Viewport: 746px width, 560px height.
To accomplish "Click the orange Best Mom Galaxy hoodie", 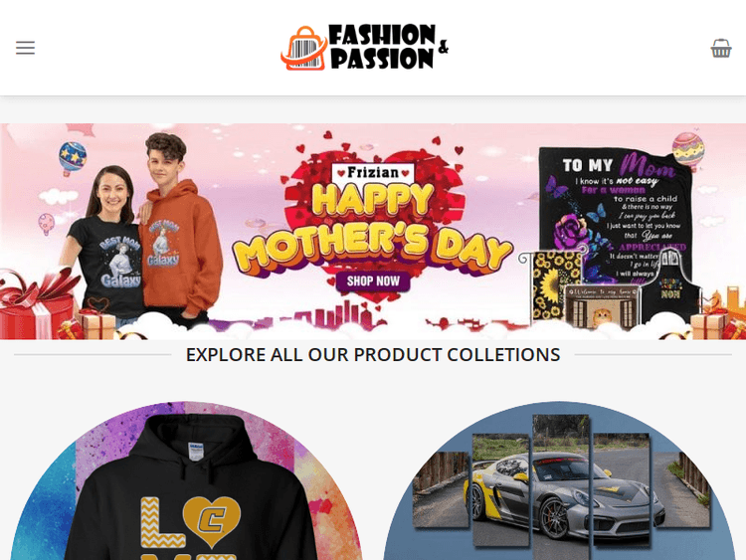I will click(178, 248).
